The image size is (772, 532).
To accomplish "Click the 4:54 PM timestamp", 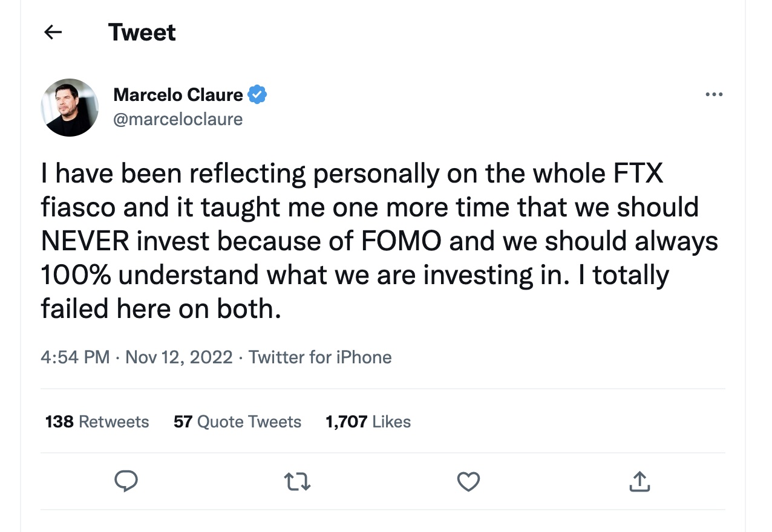I will 75,357.
